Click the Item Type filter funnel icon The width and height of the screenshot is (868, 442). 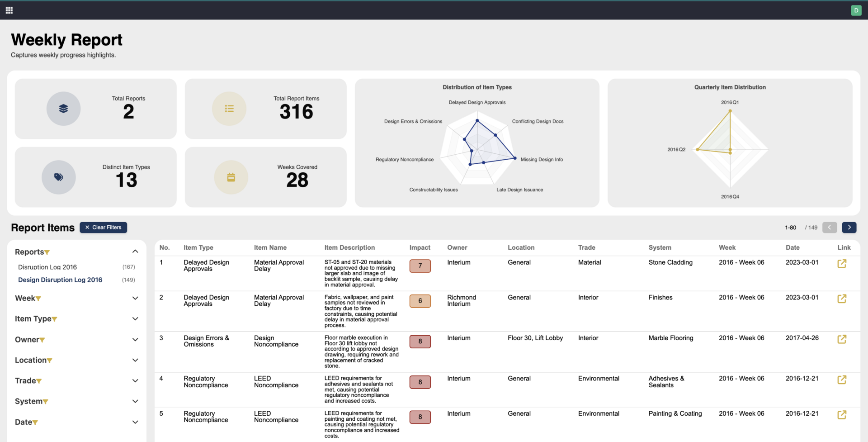tap(55, 319)
